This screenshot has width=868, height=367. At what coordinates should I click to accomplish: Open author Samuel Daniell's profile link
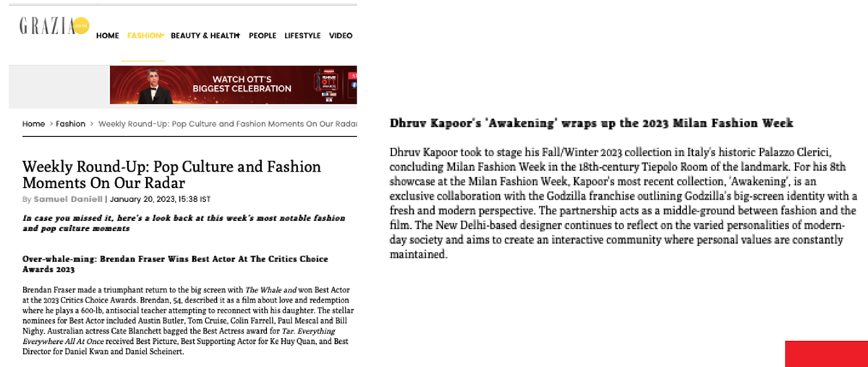click(69, 198)
